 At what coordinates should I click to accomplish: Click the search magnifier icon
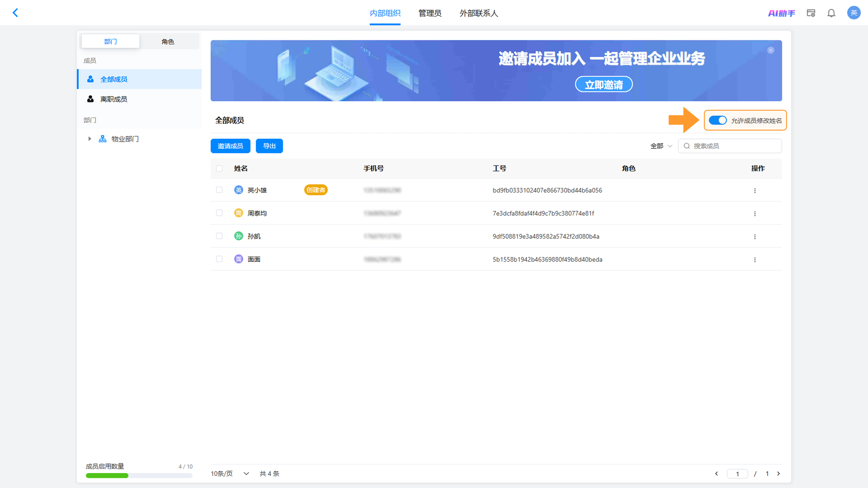click(x=686, y=146)
